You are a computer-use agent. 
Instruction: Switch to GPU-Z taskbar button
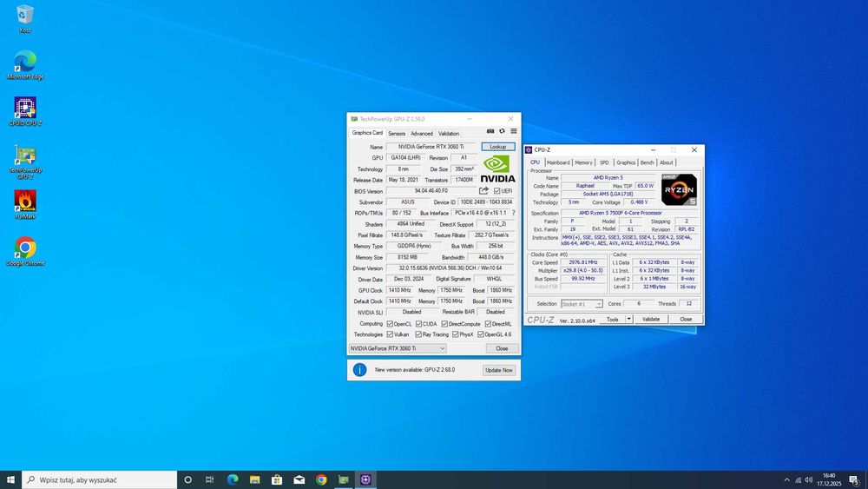[x=343, y=479]
